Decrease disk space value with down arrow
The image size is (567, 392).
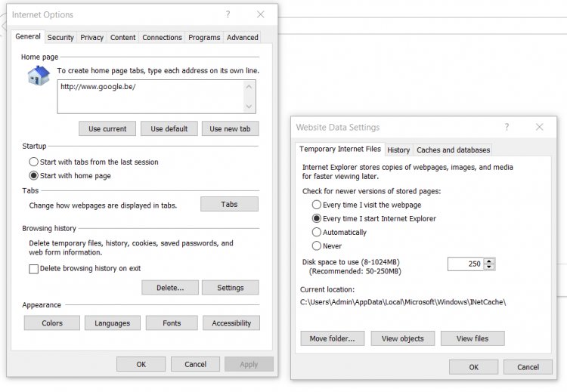[490, 267]
